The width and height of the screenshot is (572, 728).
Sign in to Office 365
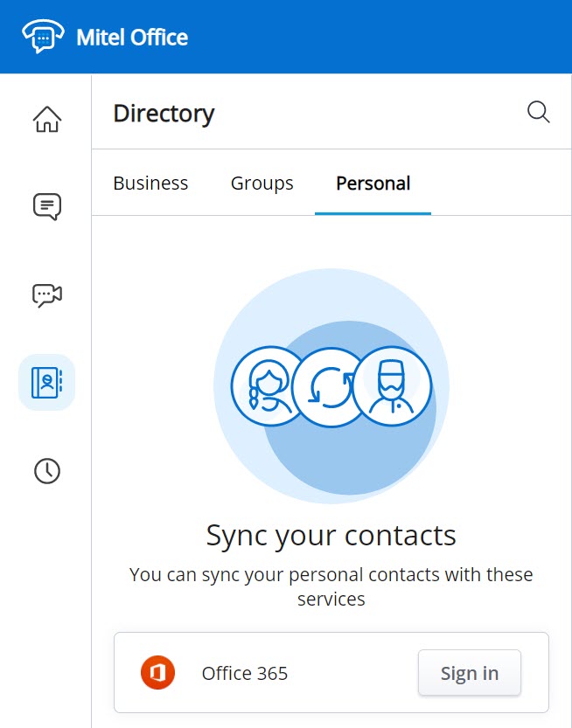[x=470, y=673]
